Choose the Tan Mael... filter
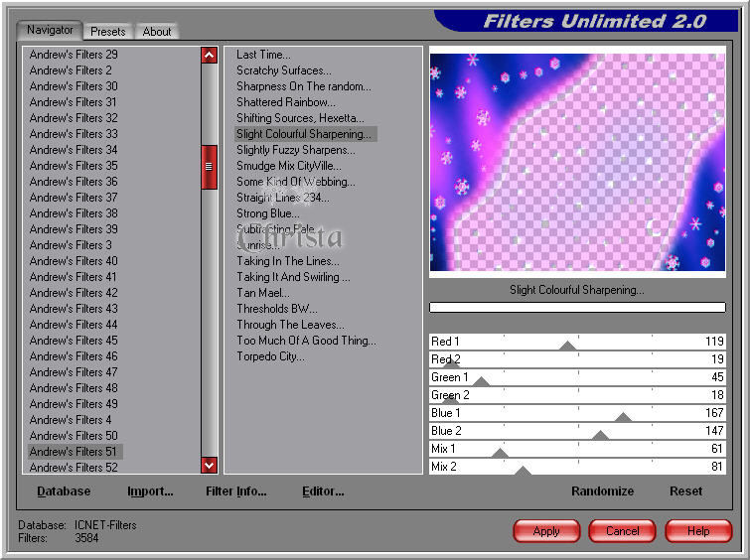Image resolution: width=750 pixels, height=560 pixels. pos(263,293)
